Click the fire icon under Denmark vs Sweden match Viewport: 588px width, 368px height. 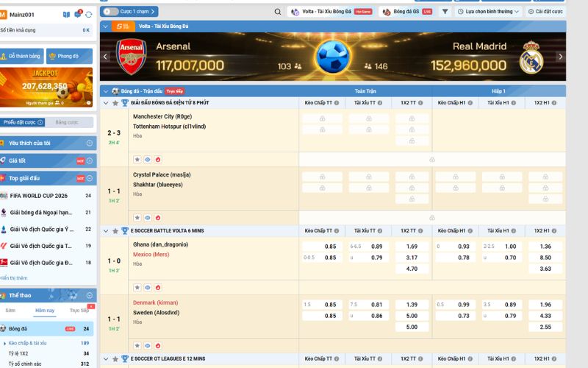[158, 346]
